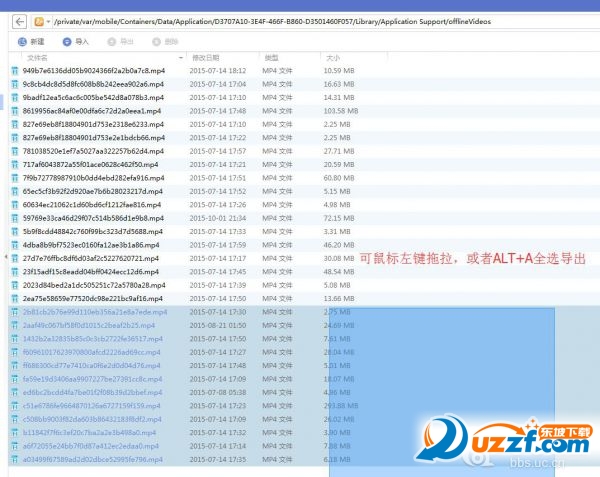Click the date 2015-07-08 05:38
This screenshot has height=477, width=600.
[218, 392]
